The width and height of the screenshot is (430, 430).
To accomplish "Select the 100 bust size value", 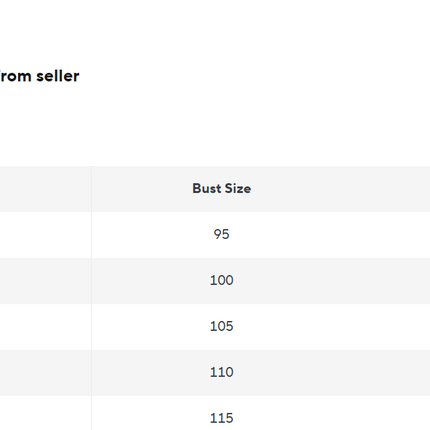I will pos(222,280).
